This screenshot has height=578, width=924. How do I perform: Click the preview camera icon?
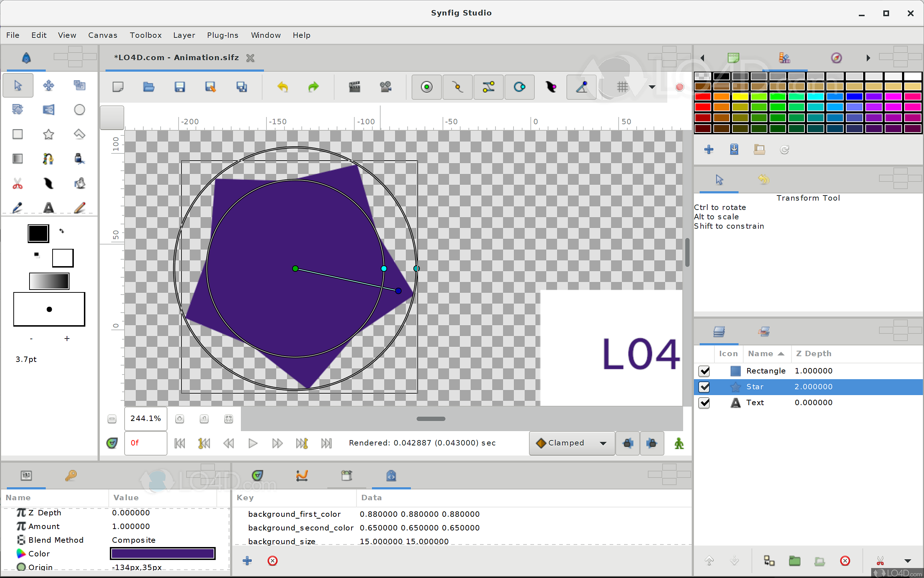386,87
